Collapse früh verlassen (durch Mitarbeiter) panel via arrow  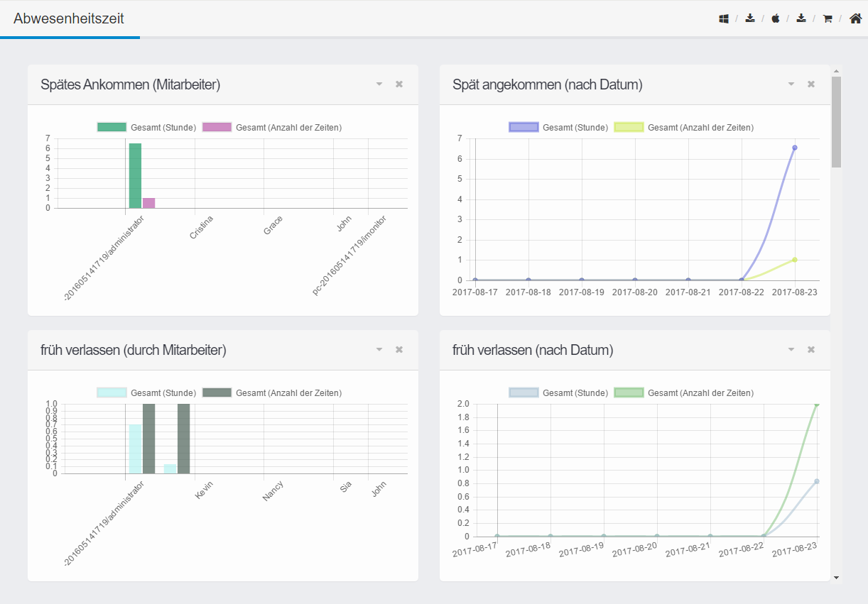click(x=379, y=349)
